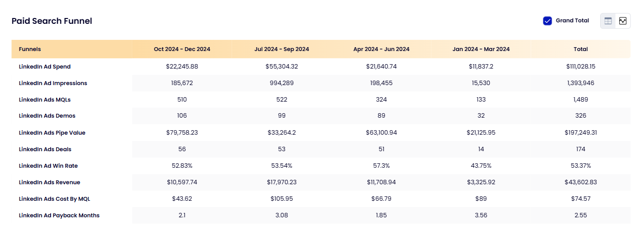
Task: Click the $55,304.32 ad spend cell
Action: click(x=282, y=67)
